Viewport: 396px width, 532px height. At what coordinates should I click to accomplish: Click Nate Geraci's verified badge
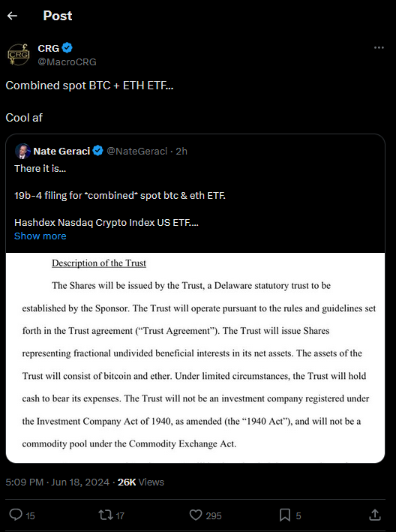tap(98, 151)
